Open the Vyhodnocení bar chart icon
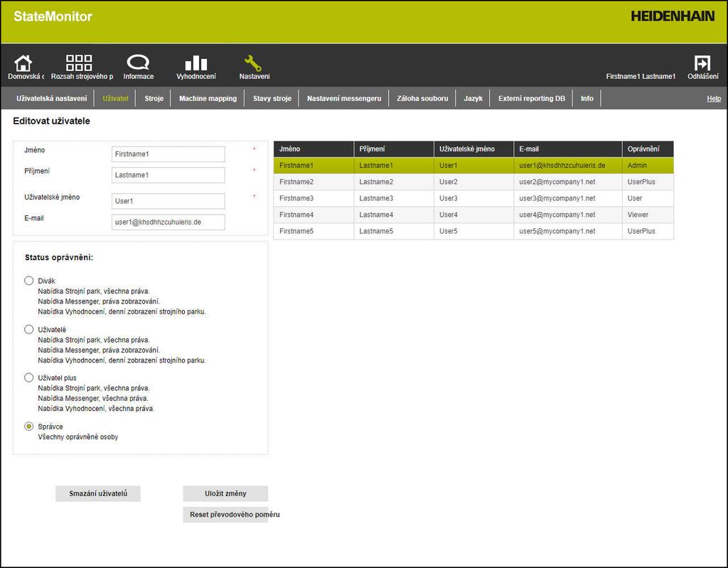 (x=196, y=63)
